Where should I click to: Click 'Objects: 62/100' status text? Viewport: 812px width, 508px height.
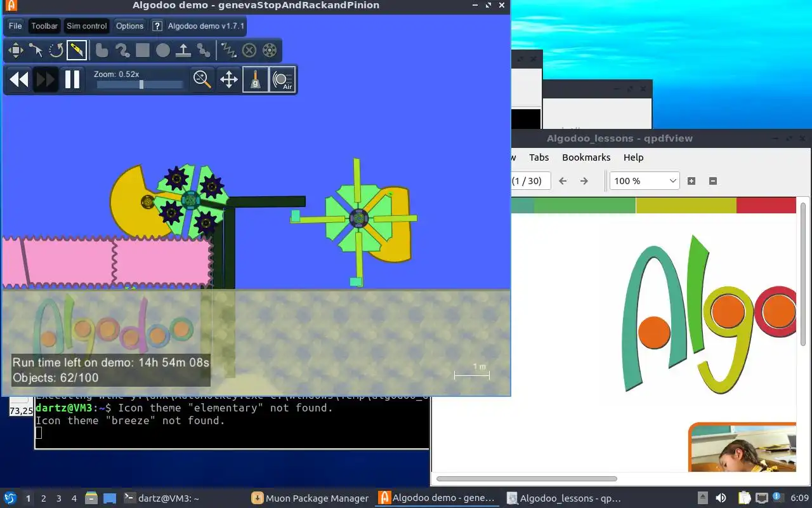click(56, 377)
